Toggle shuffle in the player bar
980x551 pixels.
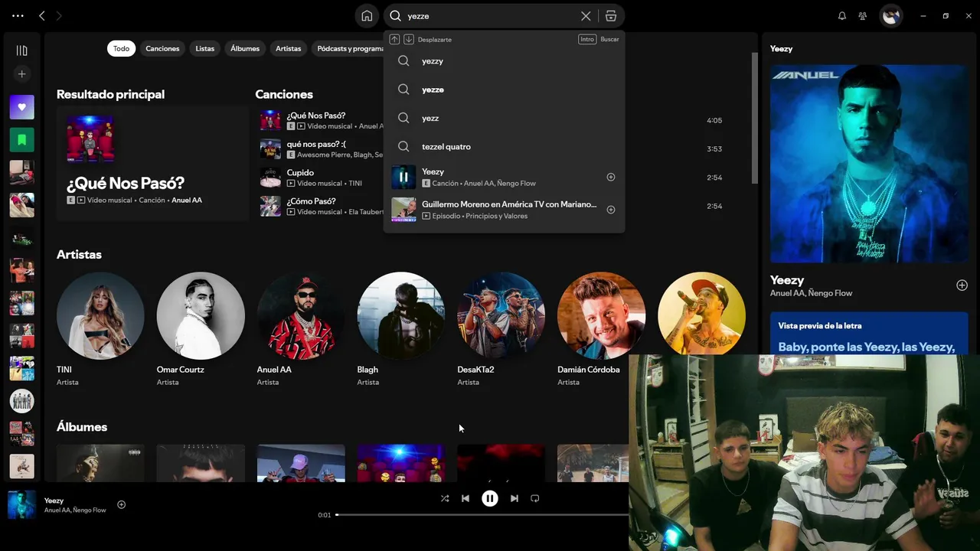coord(445,498)
